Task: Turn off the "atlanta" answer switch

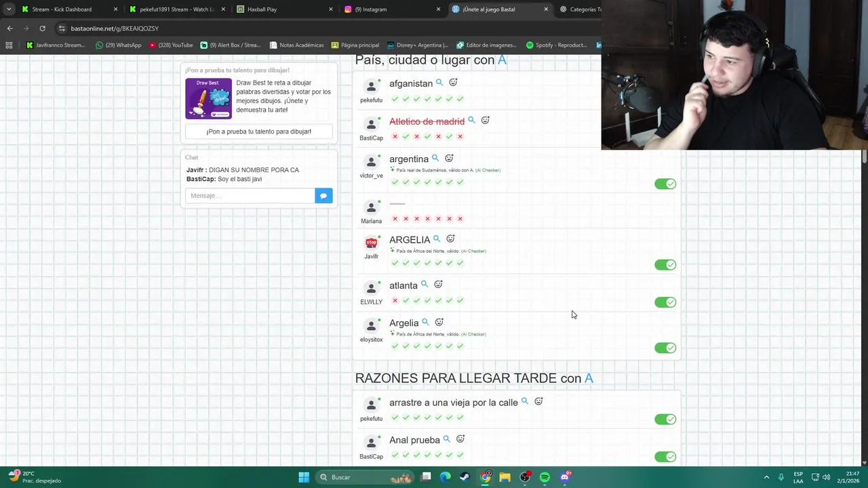Action: click(665, 302)
